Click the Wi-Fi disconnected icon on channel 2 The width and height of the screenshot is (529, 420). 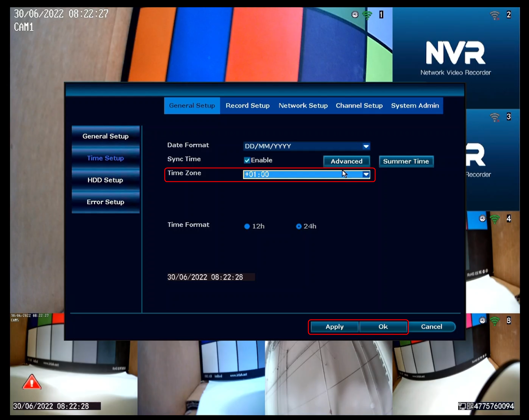[494, 15]
